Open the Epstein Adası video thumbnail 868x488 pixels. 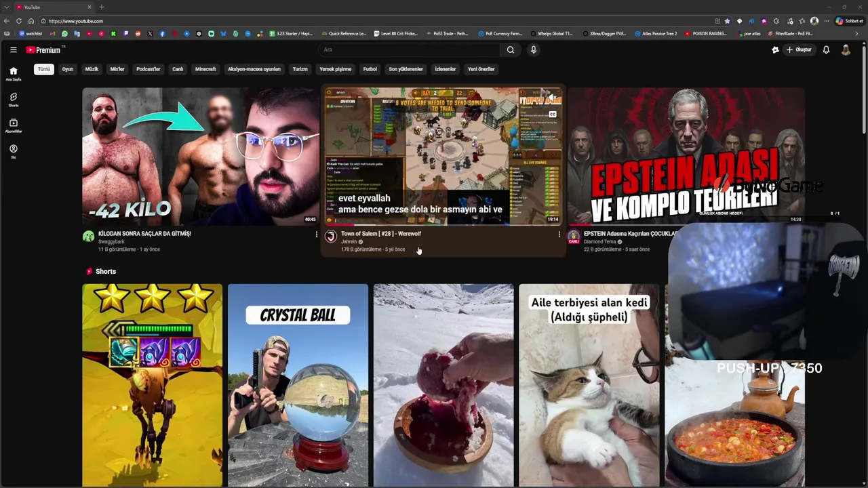pos(686,157)
